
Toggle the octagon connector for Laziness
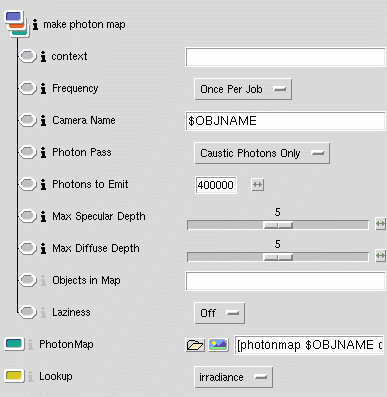pos(27,312)
